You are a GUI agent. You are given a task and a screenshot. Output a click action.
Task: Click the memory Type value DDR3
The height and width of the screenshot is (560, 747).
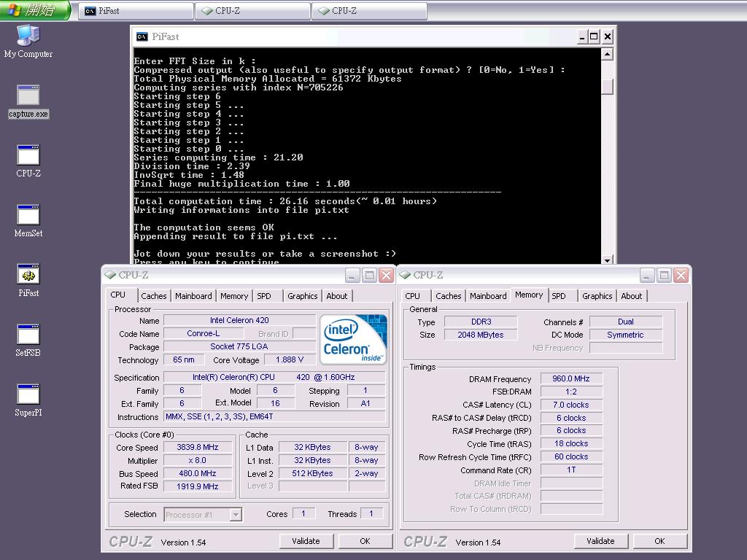(x=481, y=322)
